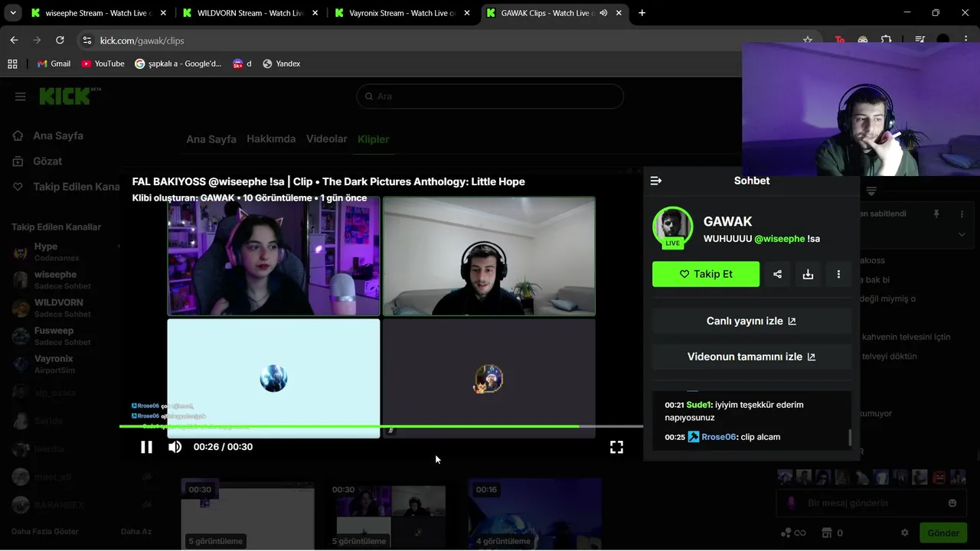
Task: Open the channel Ana Sayfa tab
Action: 211,139
